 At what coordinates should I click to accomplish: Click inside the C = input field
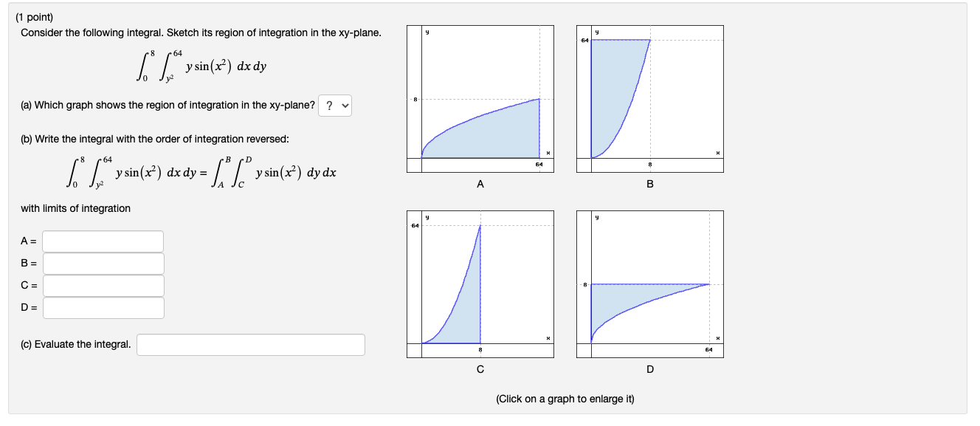[x=103, y=286]
